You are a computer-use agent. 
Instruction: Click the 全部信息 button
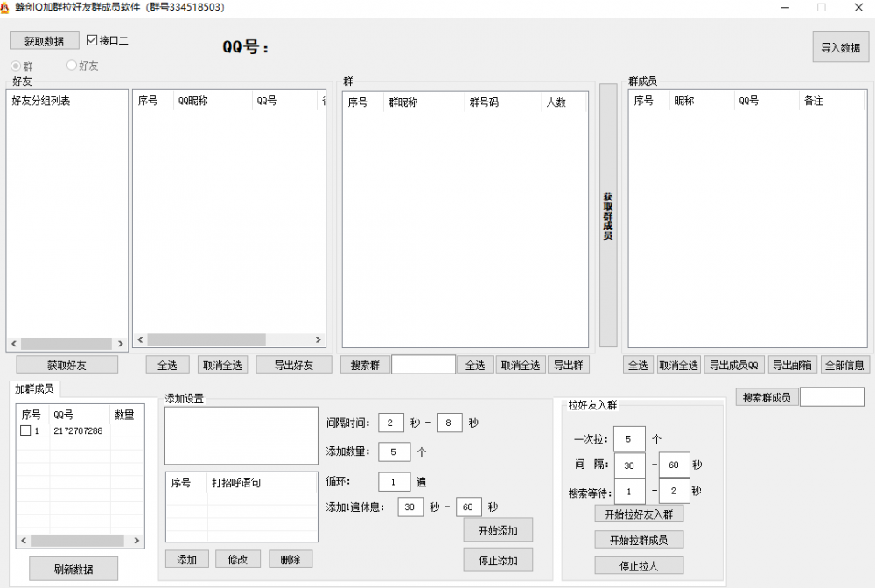(x=844, y=365)
